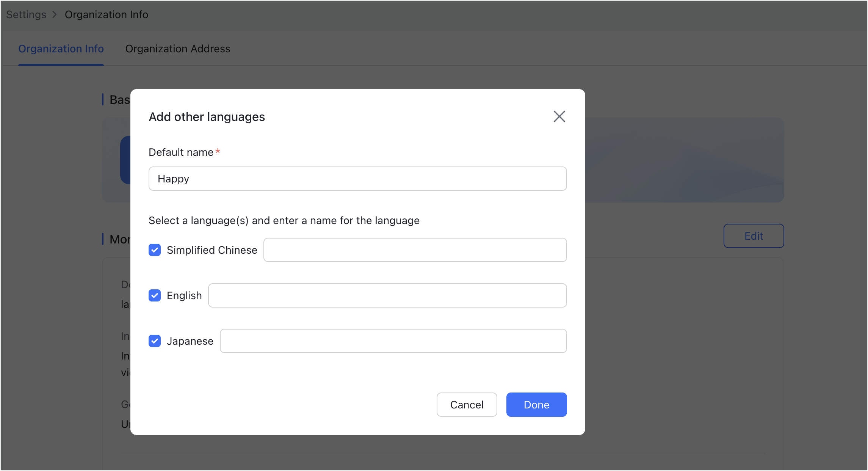The image size is (868, 471).
Task: Click the breadcrumb chevron arrow icon
Action: (x=55, y=15)
